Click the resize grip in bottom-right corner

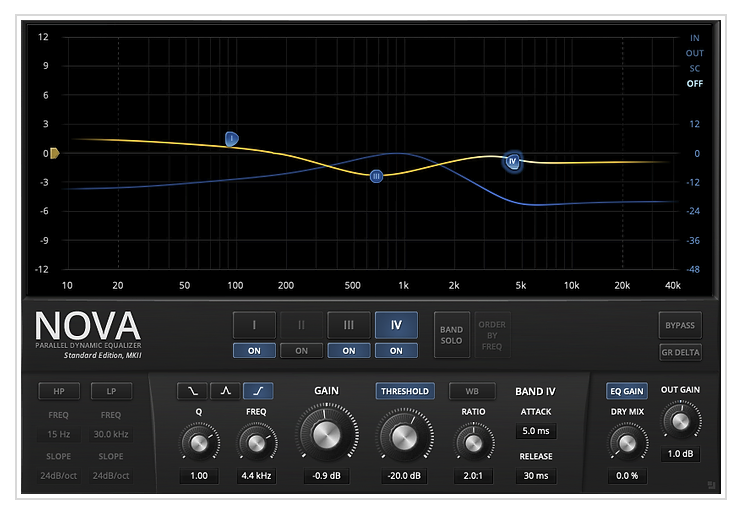tap(711, 485)
